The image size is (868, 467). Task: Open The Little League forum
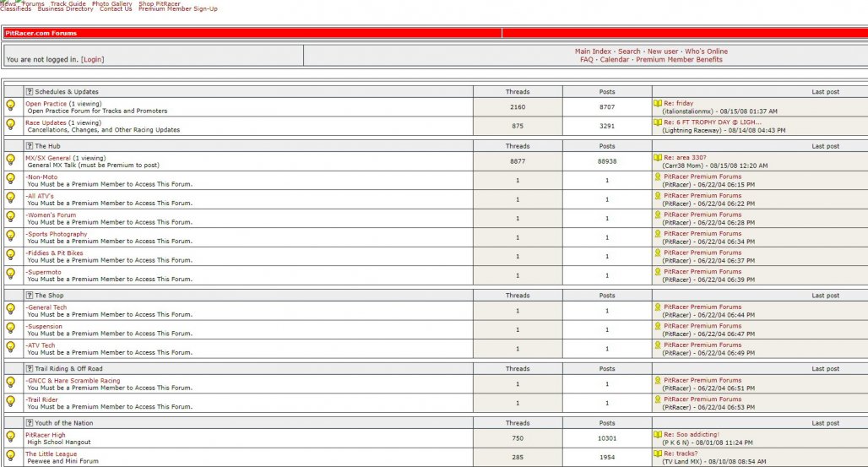click(x=51, y=453)
